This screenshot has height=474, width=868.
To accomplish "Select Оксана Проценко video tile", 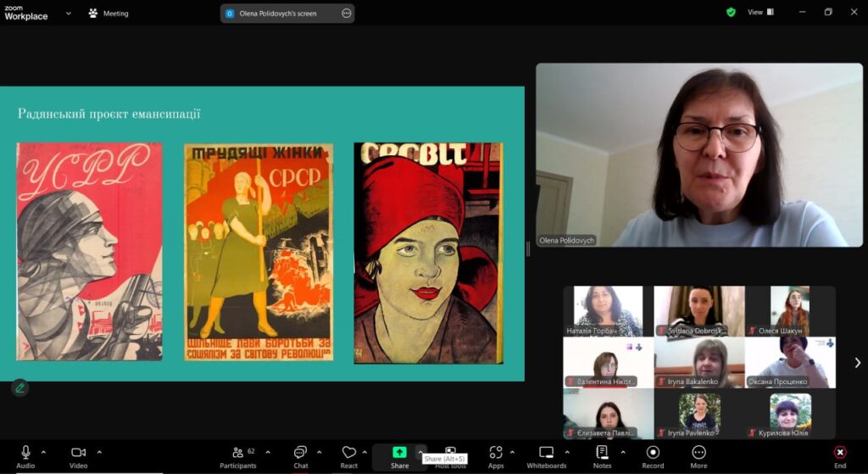I will [790, 362].
